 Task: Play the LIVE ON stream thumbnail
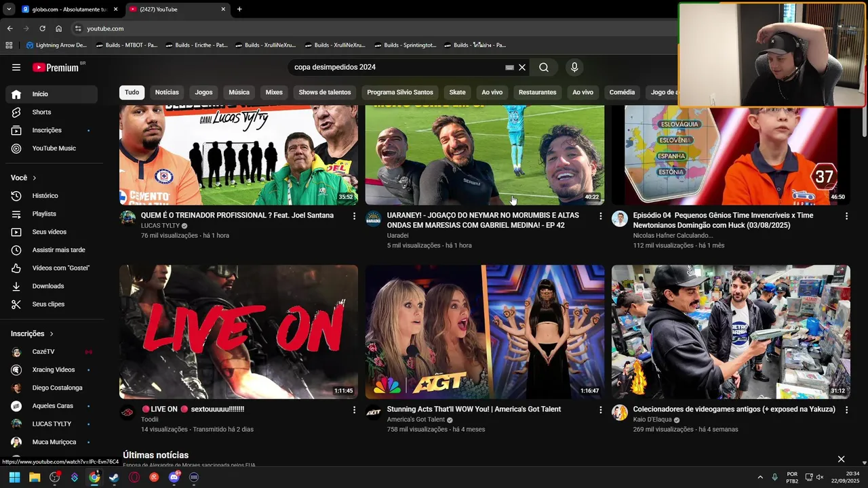[x=239, y=332]
